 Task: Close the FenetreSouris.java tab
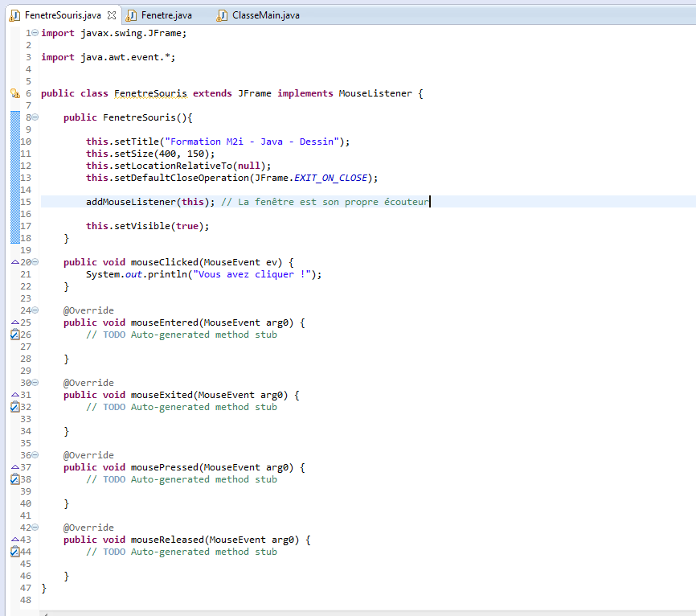[112, 15]
